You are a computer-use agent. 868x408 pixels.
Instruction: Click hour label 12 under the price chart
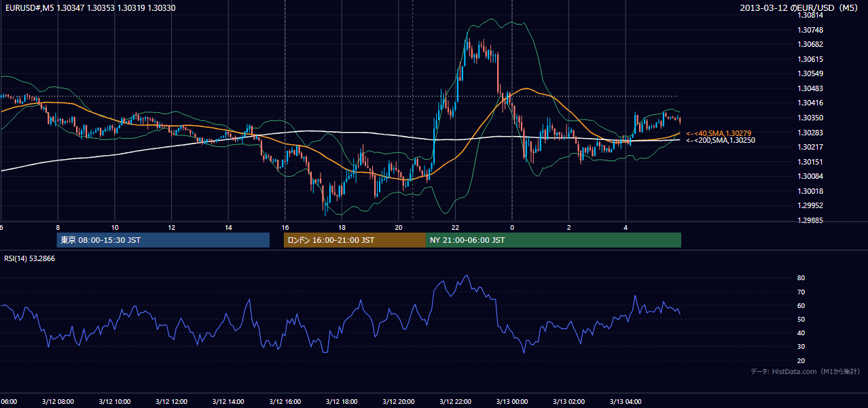pos(172,227)
